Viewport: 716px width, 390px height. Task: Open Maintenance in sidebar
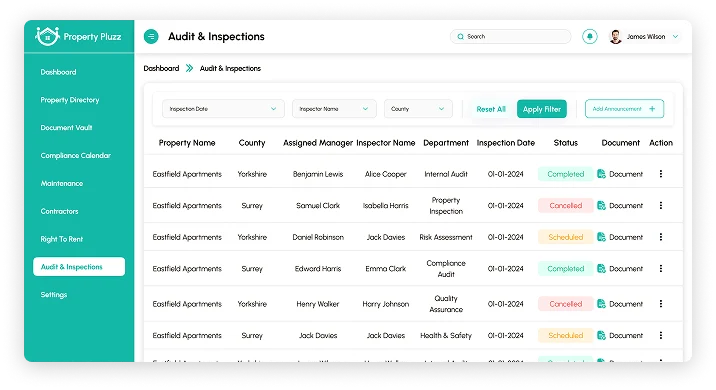[62, 184]
